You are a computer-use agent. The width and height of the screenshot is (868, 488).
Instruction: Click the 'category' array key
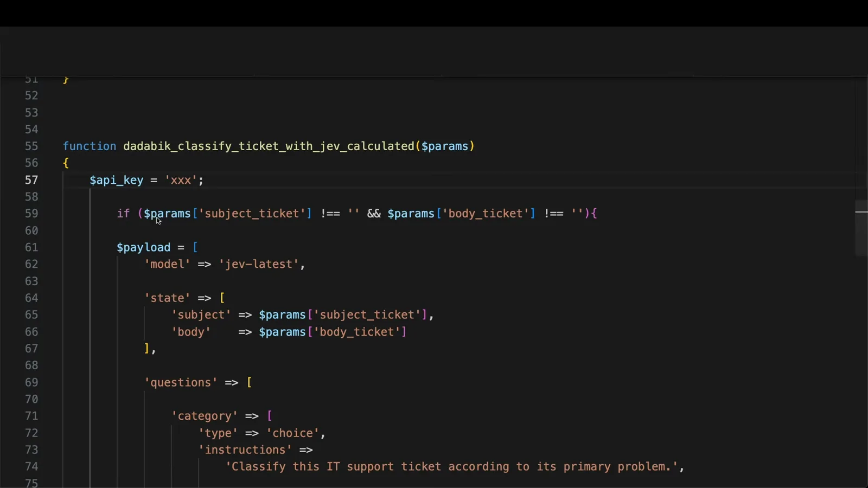(205, 416)
